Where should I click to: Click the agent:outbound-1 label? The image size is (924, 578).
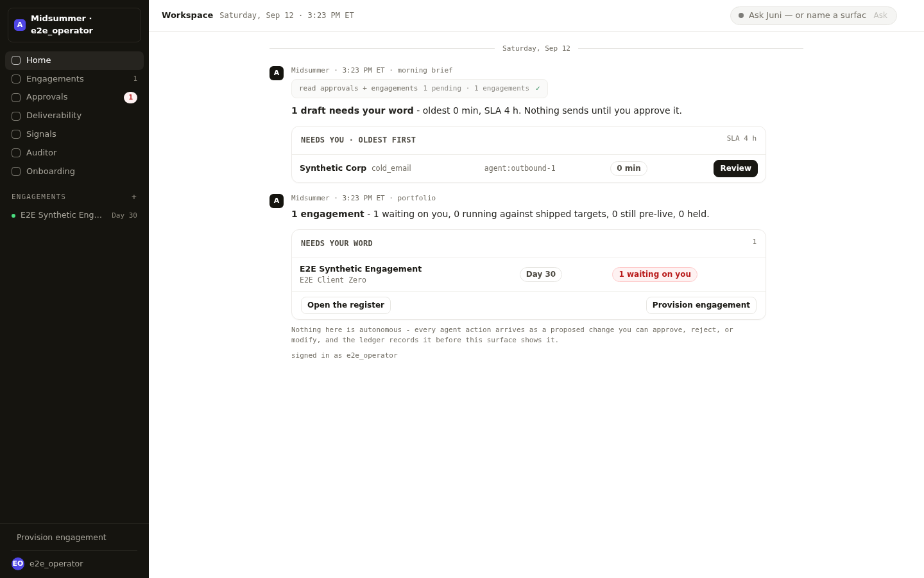(520, 168)
